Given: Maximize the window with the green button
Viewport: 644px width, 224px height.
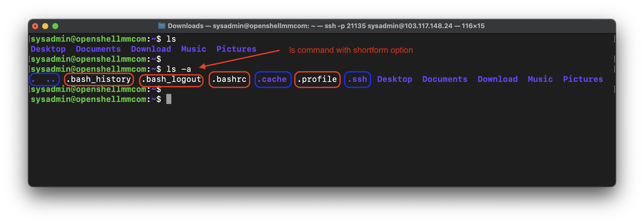Looking at the screenshot, I should point(55,26).
